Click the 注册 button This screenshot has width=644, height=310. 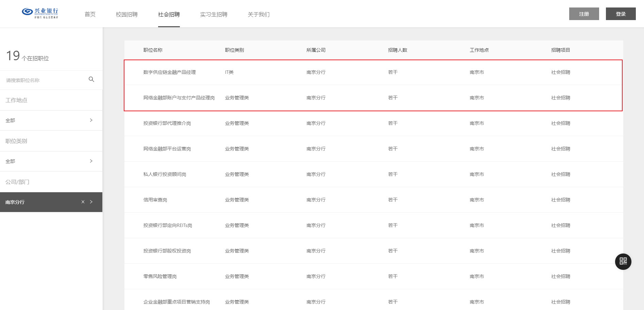click(584, 14)
